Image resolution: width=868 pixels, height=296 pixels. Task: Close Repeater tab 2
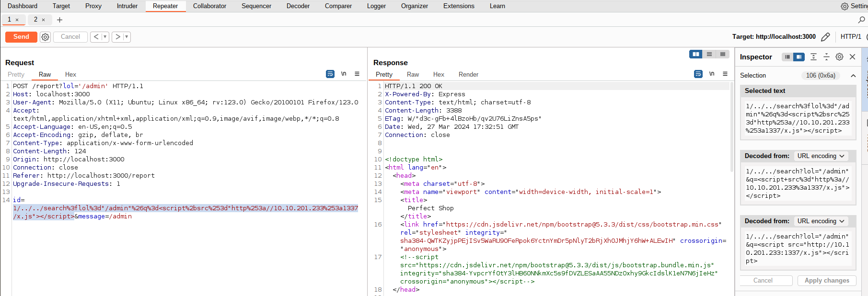click(x=44, y=20)
